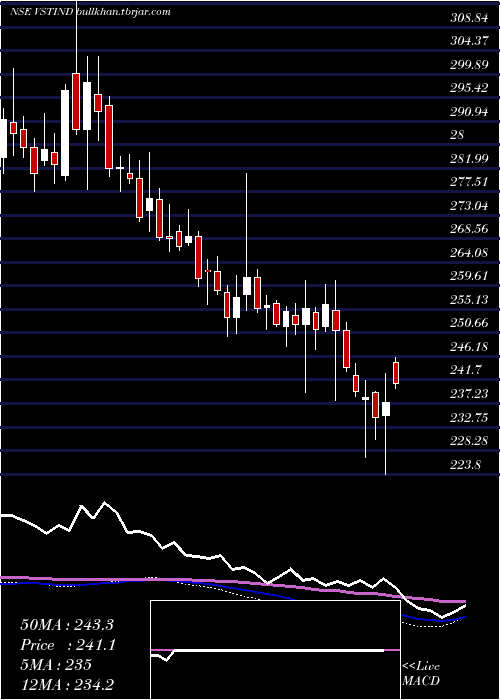Click the 5MA : 235 readout
Screen dimensions: 500x700
tap(56, 664)
